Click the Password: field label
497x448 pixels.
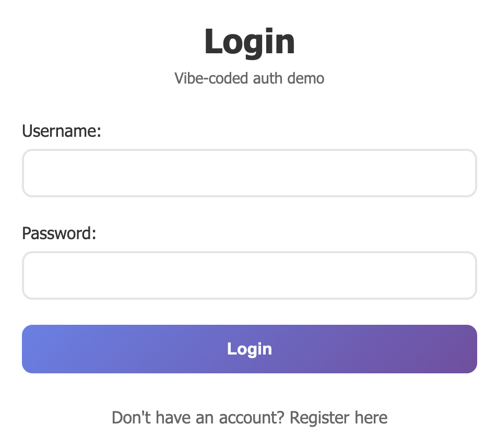pos(58,233)
